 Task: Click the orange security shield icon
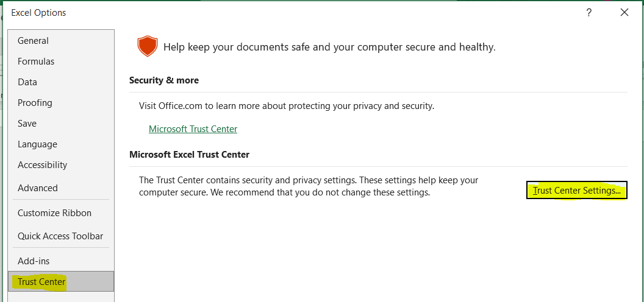click(147, 46)
